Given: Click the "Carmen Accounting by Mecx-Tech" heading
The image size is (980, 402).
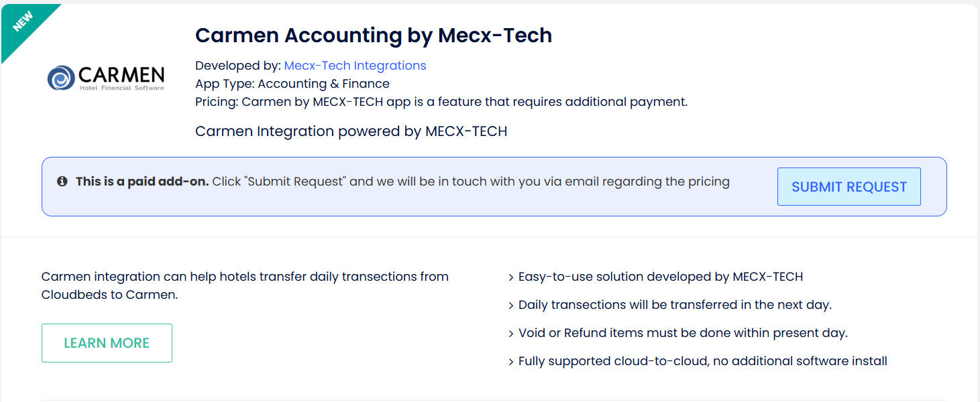Looking at the screenshot, I should tap(374, 36).
